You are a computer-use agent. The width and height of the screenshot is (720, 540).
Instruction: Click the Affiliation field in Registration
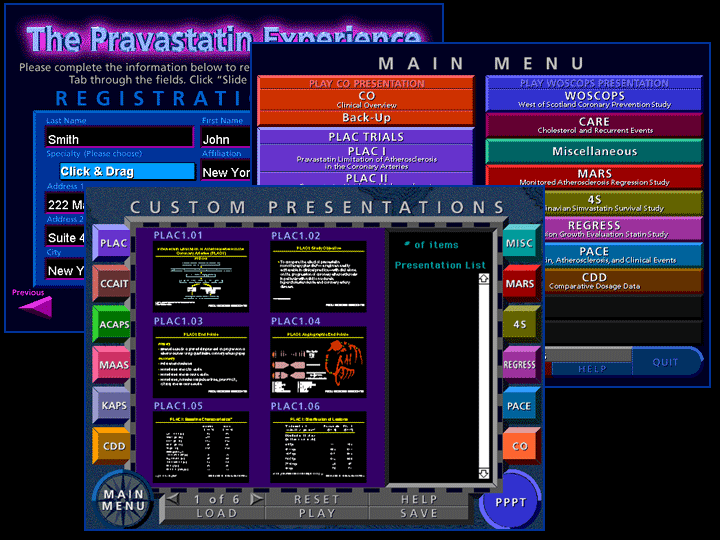226,171
